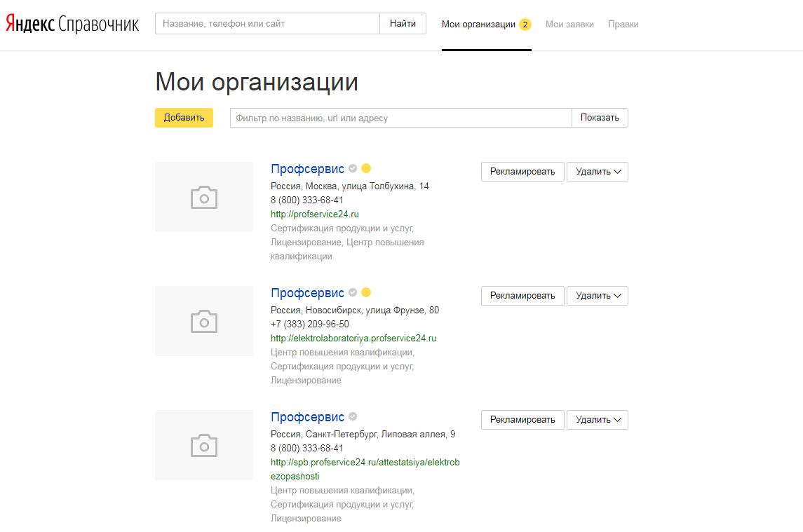803x532 pixels.
Task: Click the yellow status dot on Novosibirsk Профсервис
Action: [366, 292]
